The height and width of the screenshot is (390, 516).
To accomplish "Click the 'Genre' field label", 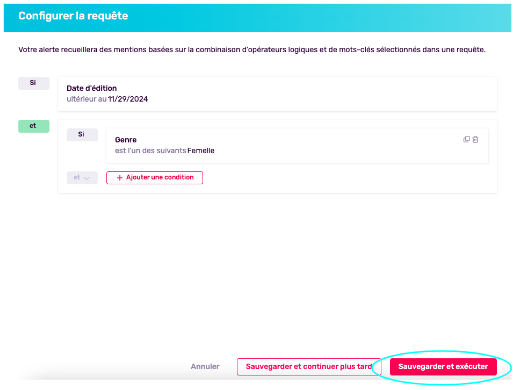I will coord(126,140).
